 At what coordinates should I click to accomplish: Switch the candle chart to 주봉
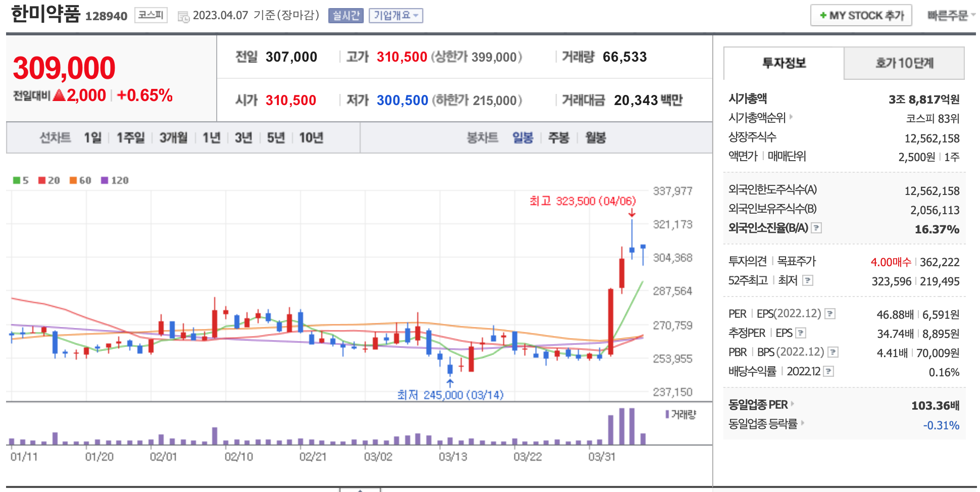pos(559,137)
